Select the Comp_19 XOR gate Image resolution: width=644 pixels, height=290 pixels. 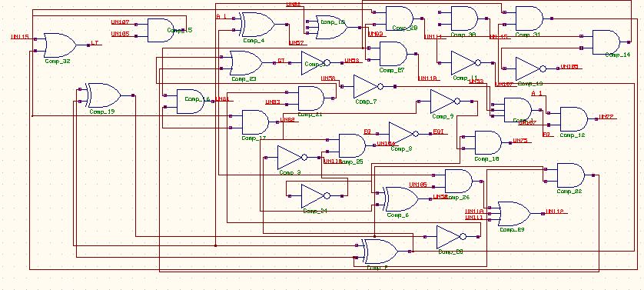(104, 95)
